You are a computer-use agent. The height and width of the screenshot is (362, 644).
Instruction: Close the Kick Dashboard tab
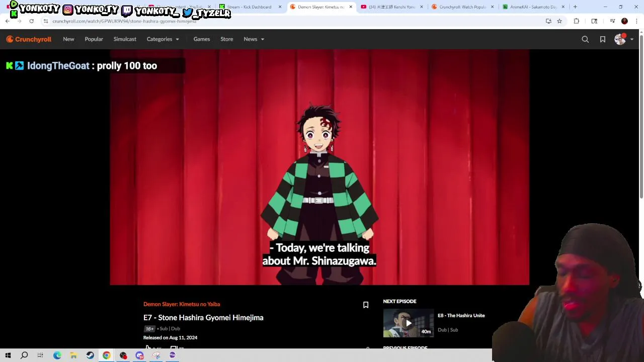pos(280,7)
